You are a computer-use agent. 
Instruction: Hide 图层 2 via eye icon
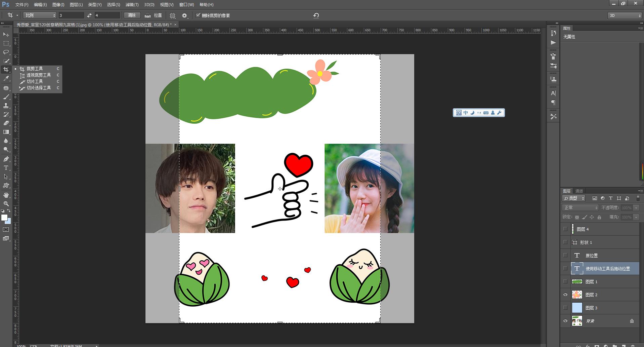coord(565,295)
